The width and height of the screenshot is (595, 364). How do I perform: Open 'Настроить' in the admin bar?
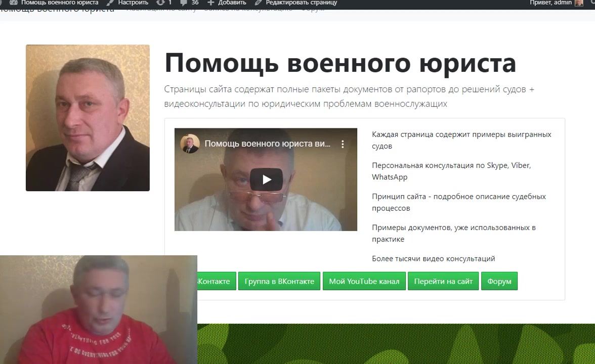point(133,3)
